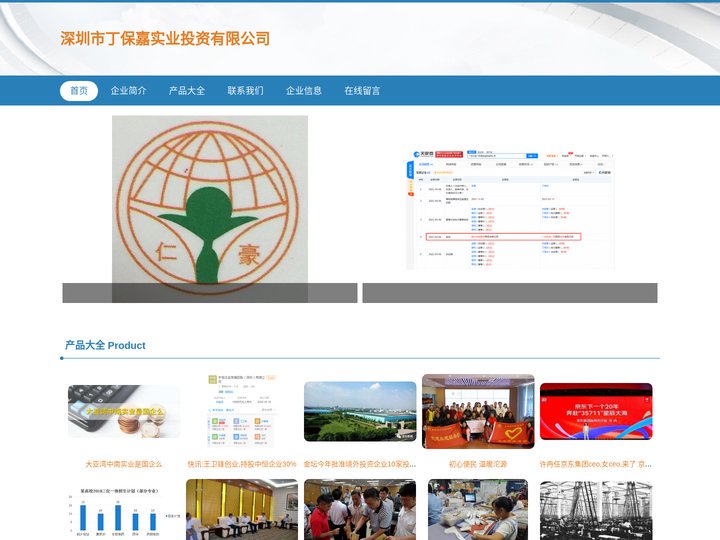Open the worker at service counter thumbnail
Screen dimensions: 720x540
pyautogui.click(x=478, y=510)
